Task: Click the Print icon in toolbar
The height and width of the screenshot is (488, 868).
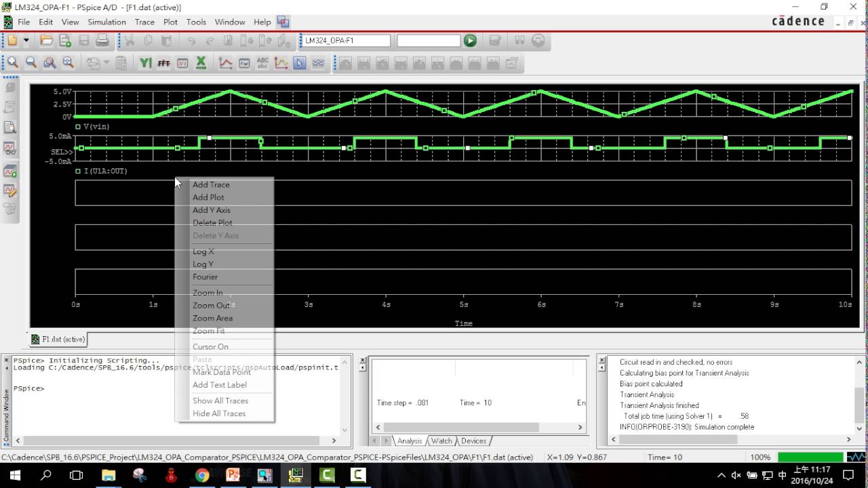Action: (x=102, y=41)
